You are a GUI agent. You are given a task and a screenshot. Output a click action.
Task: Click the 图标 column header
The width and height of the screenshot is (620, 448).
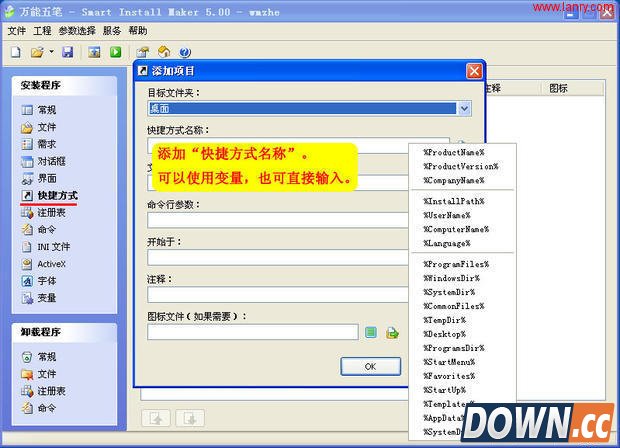(x=572, y=88)
